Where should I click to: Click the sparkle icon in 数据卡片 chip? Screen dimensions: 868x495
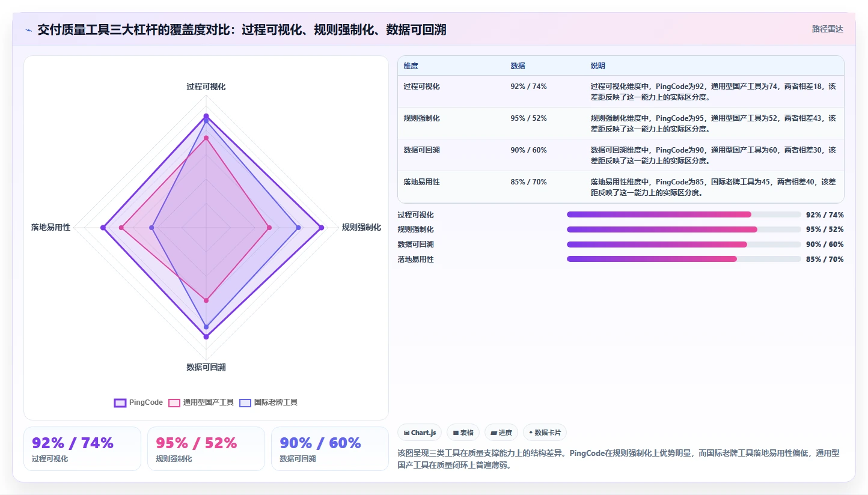pyautogui.click(x=531, y=433)
